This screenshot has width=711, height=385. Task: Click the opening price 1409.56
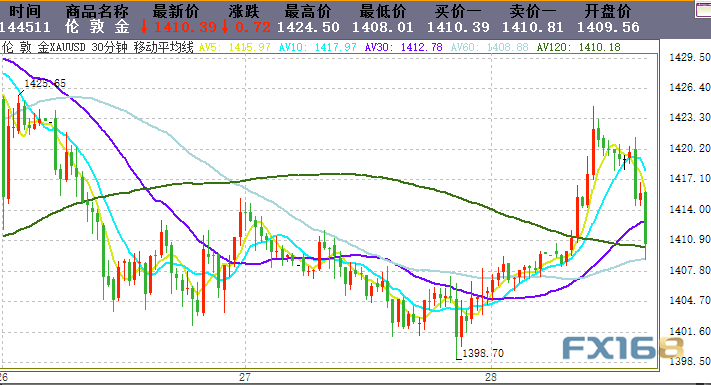[608, 27]
